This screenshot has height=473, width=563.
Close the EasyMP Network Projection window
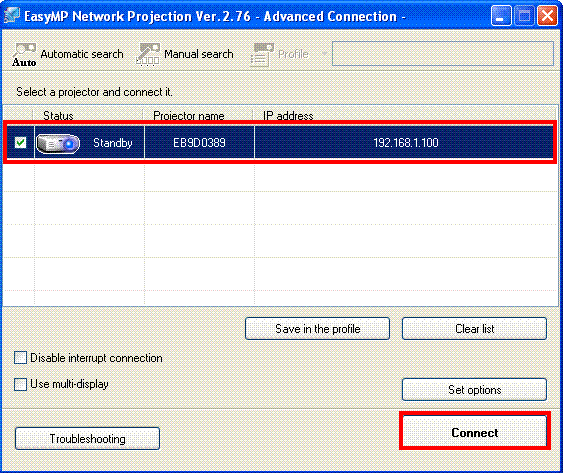coord(547,16)
